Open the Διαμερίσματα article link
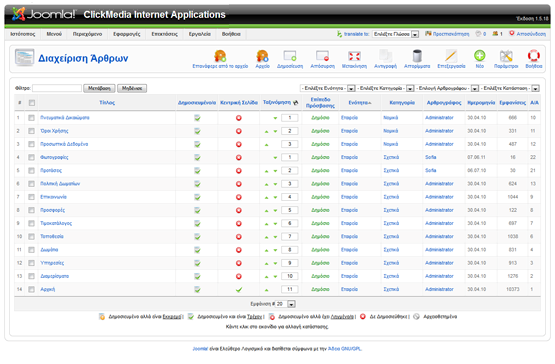 [55, 276]
